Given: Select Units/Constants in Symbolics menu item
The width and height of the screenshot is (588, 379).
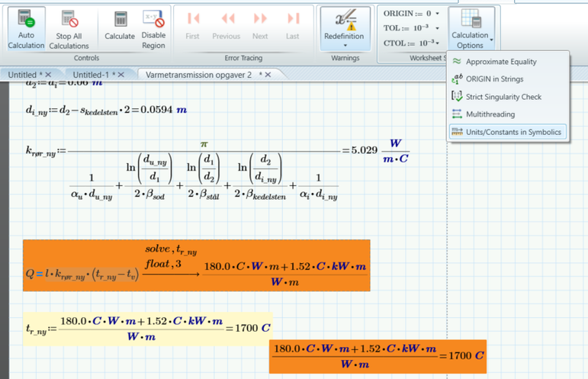Looking at the screenshot, I should (x=513, y=132).
